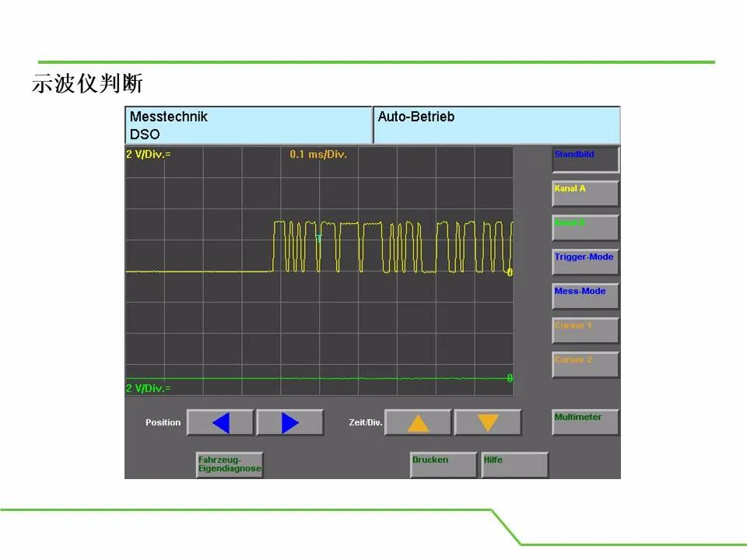
Task: Select the green Kanal B button
Action: point(585,228)
